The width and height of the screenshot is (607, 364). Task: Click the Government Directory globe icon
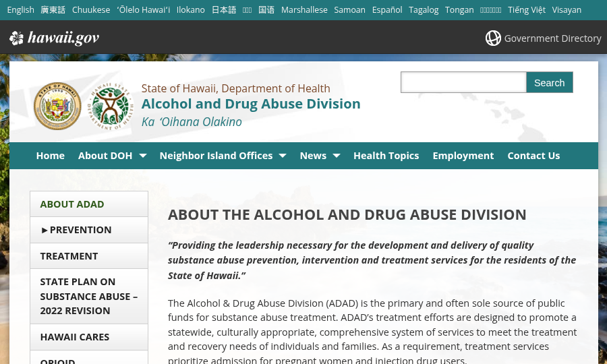point(493,38)
